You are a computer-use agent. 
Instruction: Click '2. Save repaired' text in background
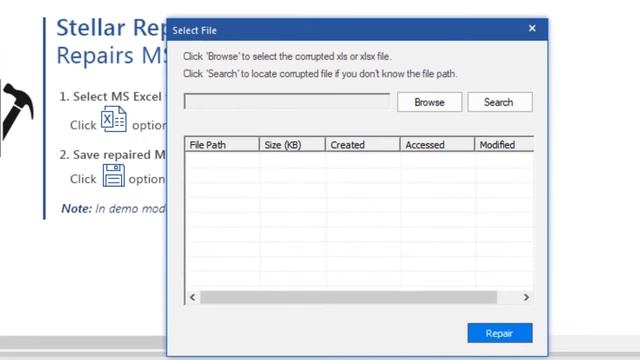point(112,155)
